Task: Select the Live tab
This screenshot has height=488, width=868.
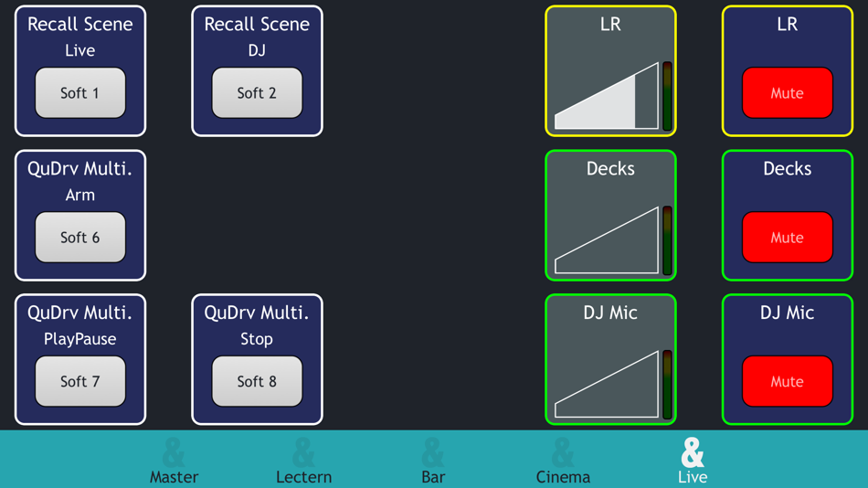Action: (693, 461)
